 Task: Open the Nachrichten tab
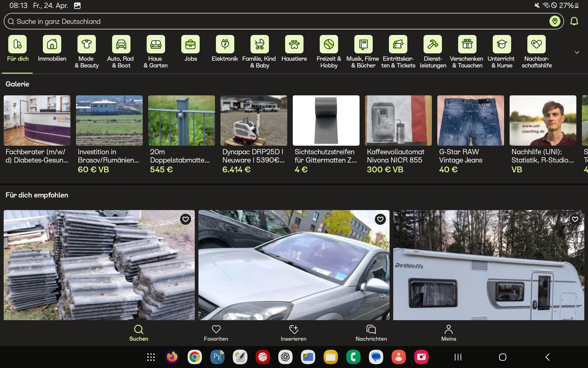tap(371, 333)
